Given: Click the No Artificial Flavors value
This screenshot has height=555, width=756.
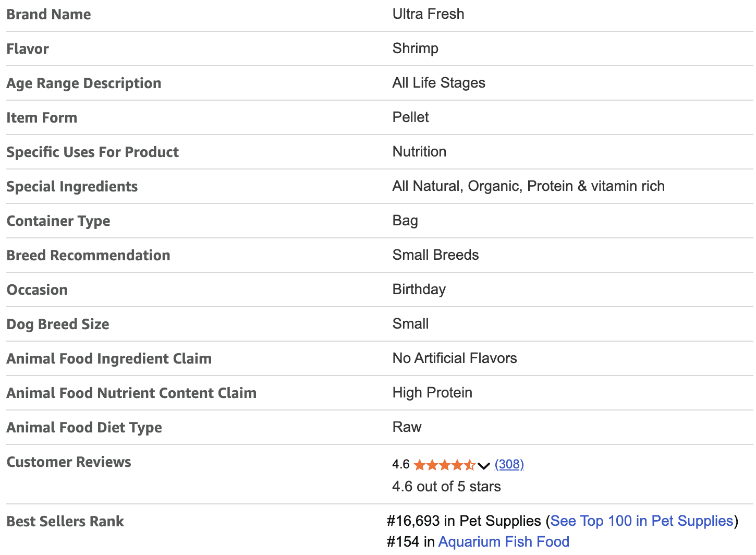Looking at the screenshot, I should [454, 358].
